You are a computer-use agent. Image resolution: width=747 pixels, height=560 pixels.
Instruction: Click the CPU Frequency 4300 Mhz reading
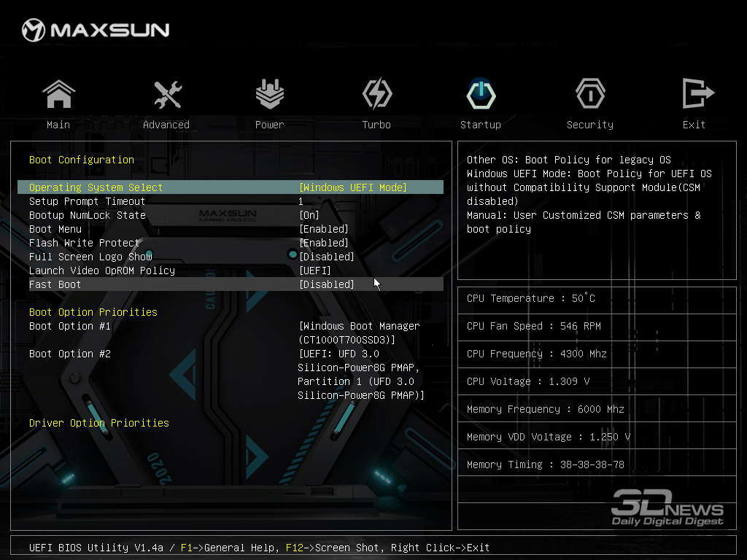(536, 354)
